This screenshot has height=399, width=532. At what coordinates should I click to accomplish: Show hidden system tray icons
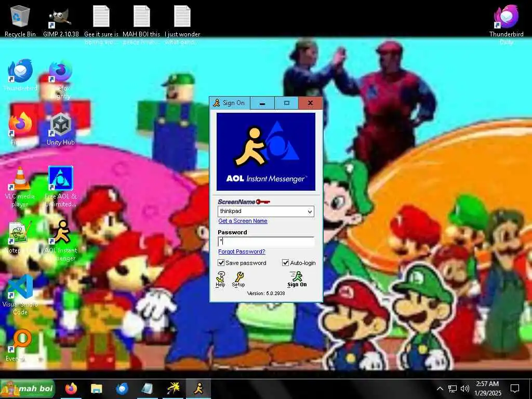tap(440, 389)
